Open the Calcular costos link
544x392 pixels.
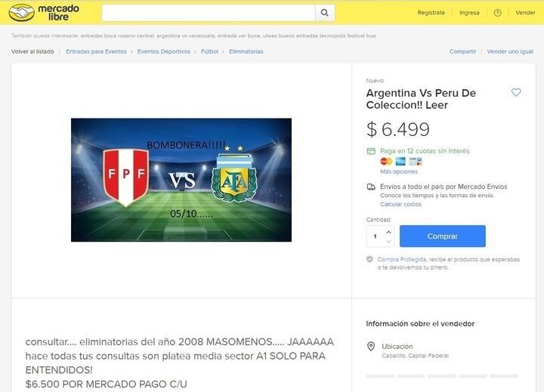pyautogui.click(x=400, y=205)
